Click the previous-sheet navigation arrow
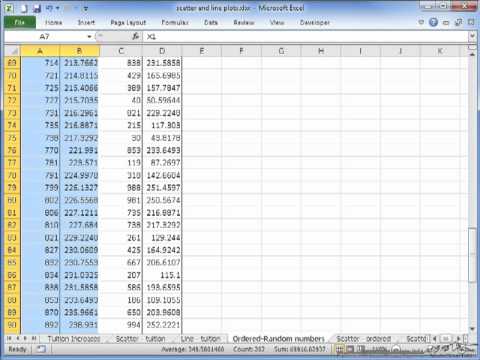 pyautogui.click(x=17, y=338)
